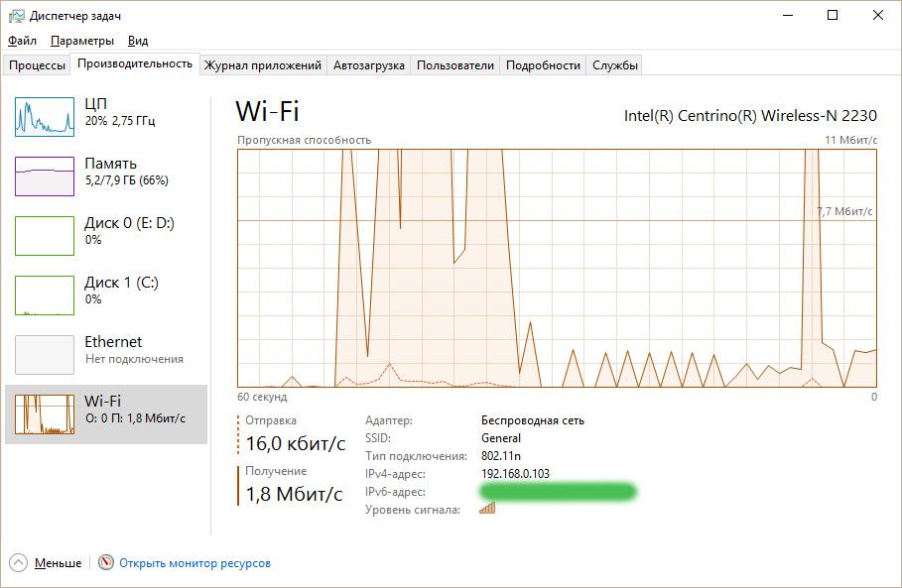Click the resource monitor gauge icon
Screen dimensions: 902x588
pos(106,562)
